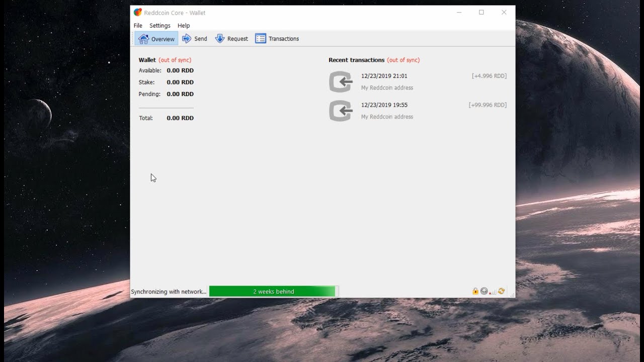Click the Pending balance value
The image size is (644, 362).
[180, 94]
